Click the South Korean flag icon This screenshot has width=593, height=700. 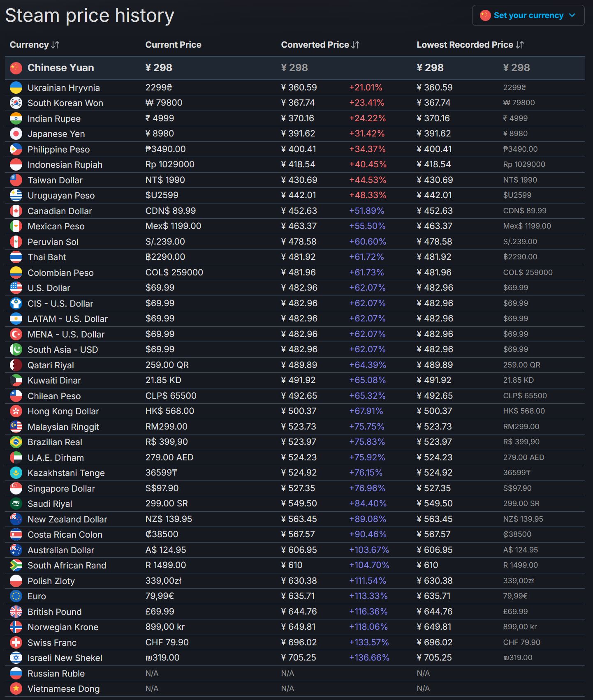point(16,103)
